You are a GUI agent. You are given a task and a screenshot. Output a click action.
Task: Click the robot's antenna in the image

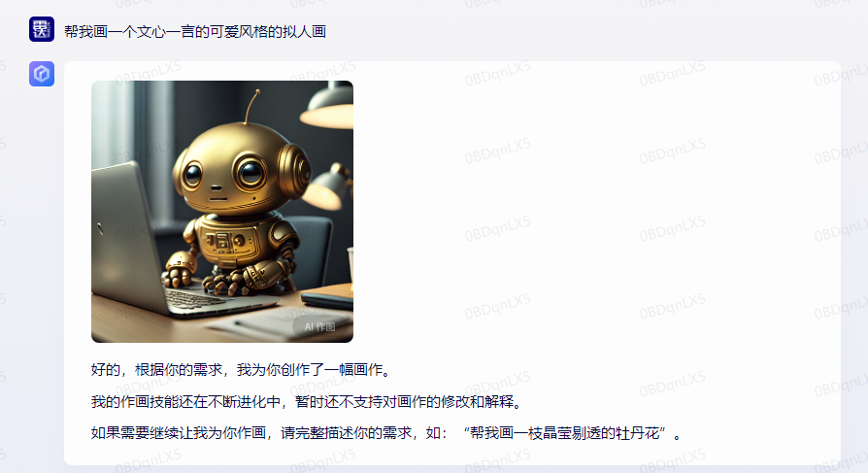251,105
